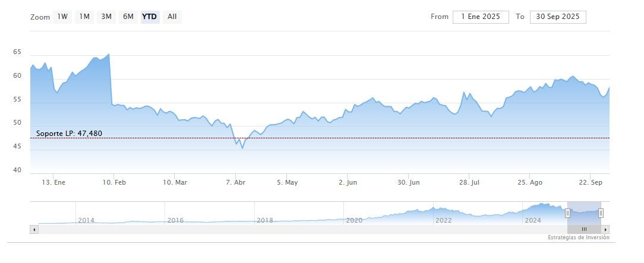
Task: Activate the YTD zoom option
Action: (x=149, y=17)
